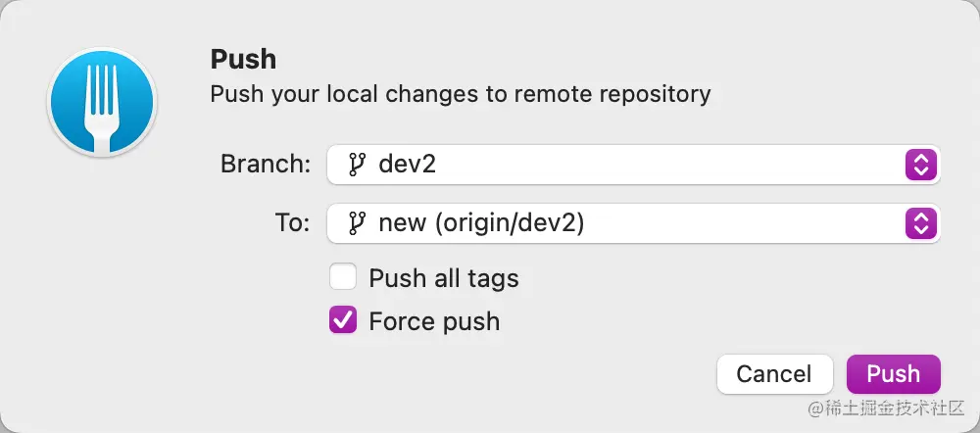Image resolution: width=980 pixels, height=433 pixels.
Task: Click the bold Push dialog heading
Action: pyautogui.click(x=243, y=60)
